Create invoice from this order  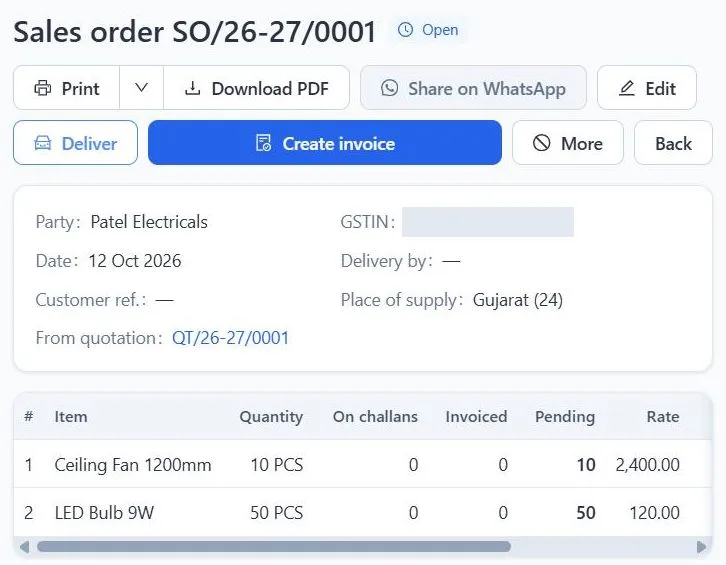tap(325, 143)
